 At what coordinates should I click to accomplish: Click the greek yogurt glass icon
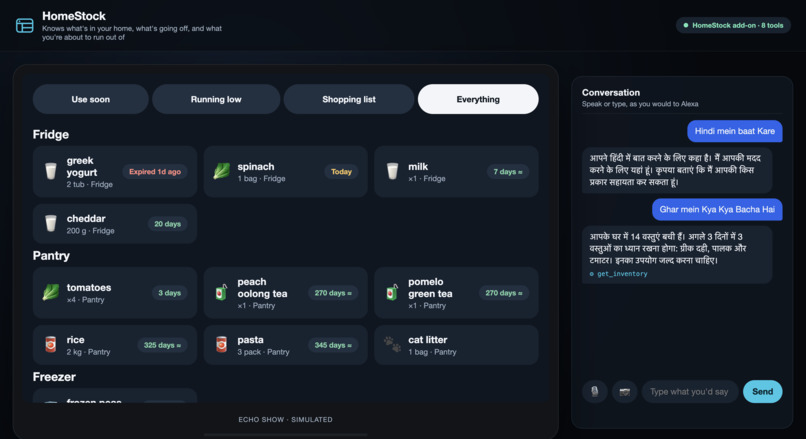click(50, 171)
